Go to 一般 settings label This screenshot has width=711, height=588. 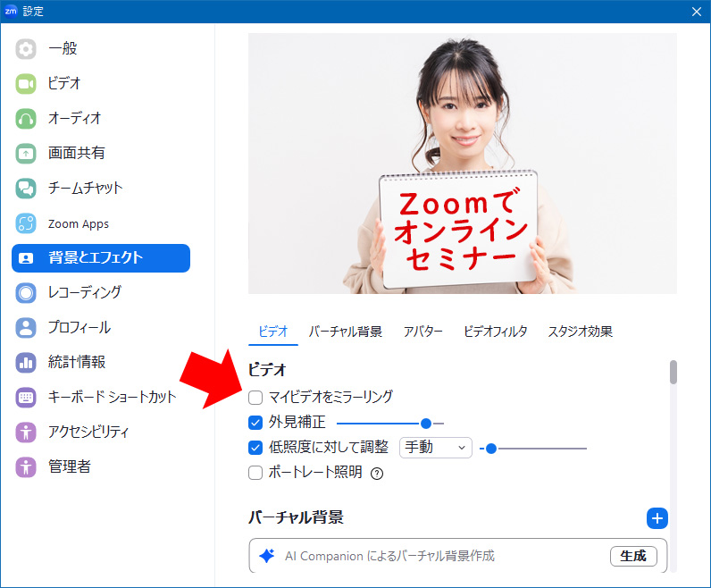(x=63, y=48)
